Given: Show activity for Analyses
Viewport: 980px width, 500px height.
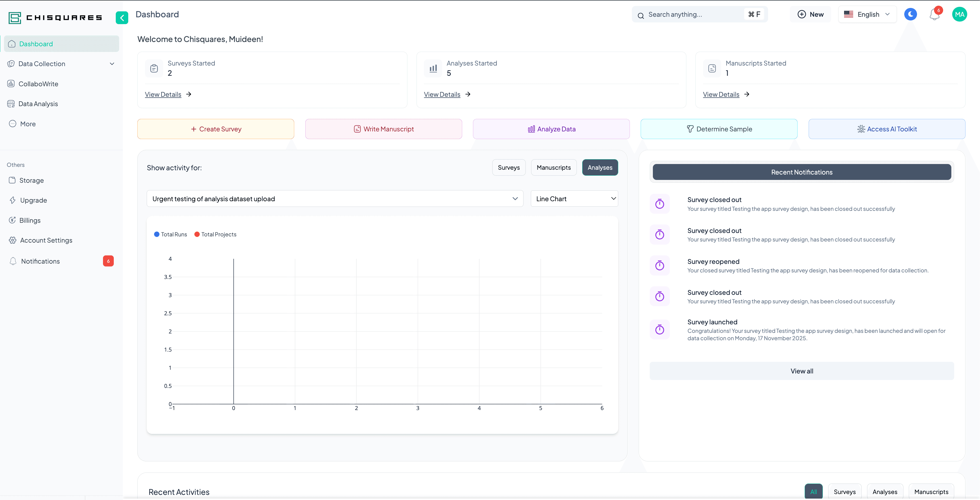Looking at the screenshot, I should [600, 167].
